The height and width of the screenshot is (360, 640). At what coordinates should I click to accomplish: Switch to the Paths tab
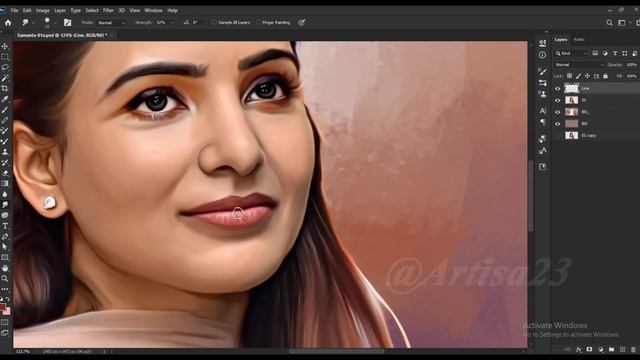pyautogui.click(x=579, y=40)
